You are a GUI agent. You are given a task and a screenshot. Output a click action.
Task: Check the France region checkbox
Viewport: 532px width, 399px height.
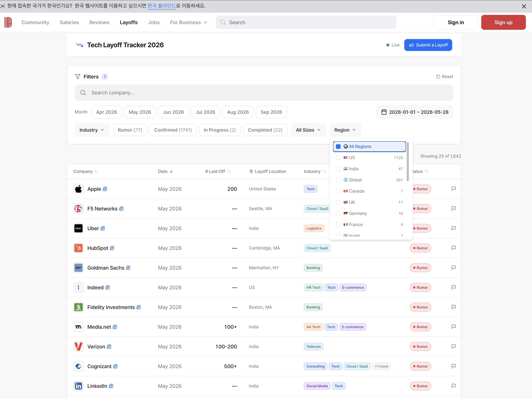pyautogui.click(x=338, y=225)
